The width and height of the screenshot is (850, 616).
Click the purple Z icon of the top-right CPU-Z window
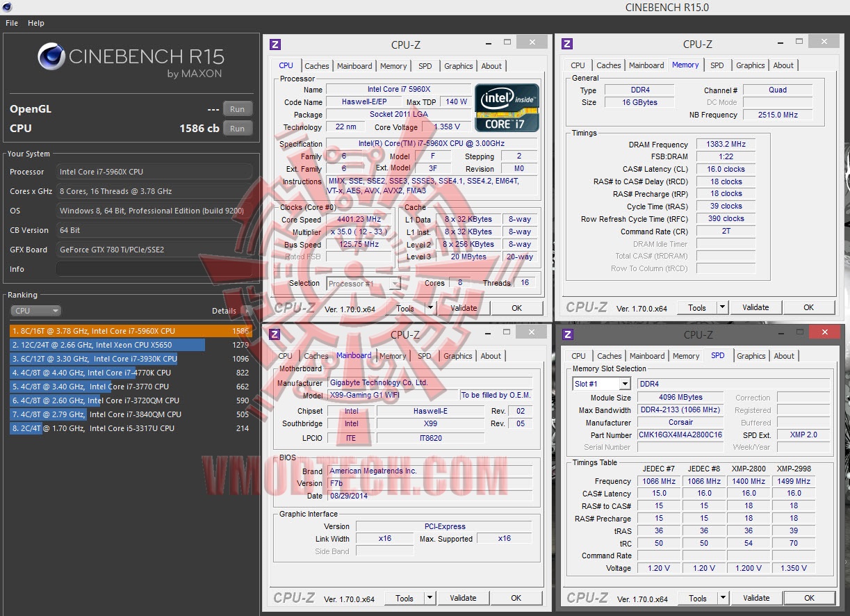click(x=567, y=44)
